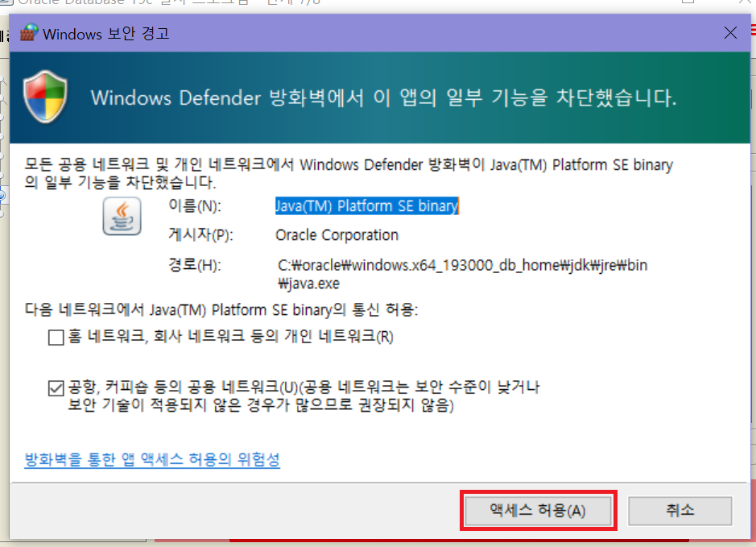Select the Java(TM) Platform SE binary name field
Image resolution: width=756 pixels, height=547 pixels.
click(366, 206)
